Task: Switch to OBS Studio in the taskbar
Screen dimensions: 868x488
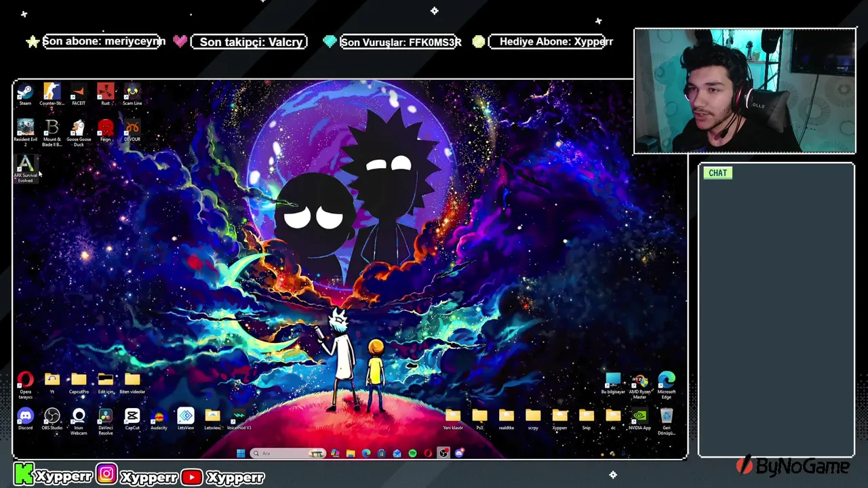Action: 443,453
